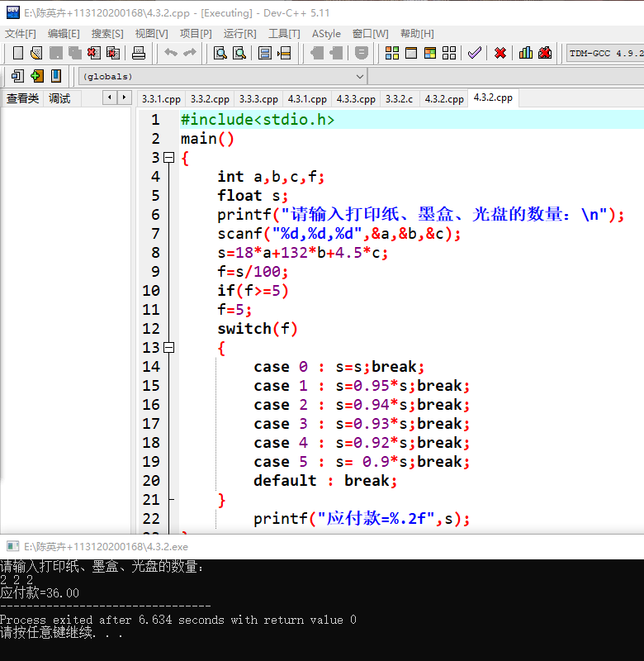Print the current source file
Screen dimensions: 644x661
point(139,53)
